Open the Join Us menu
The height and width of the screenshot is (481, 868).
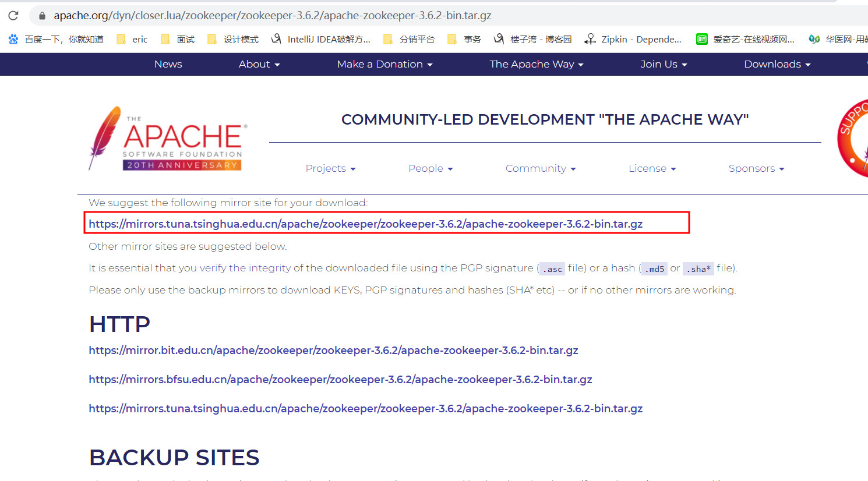pyautogui.click(x=664, y=64)
